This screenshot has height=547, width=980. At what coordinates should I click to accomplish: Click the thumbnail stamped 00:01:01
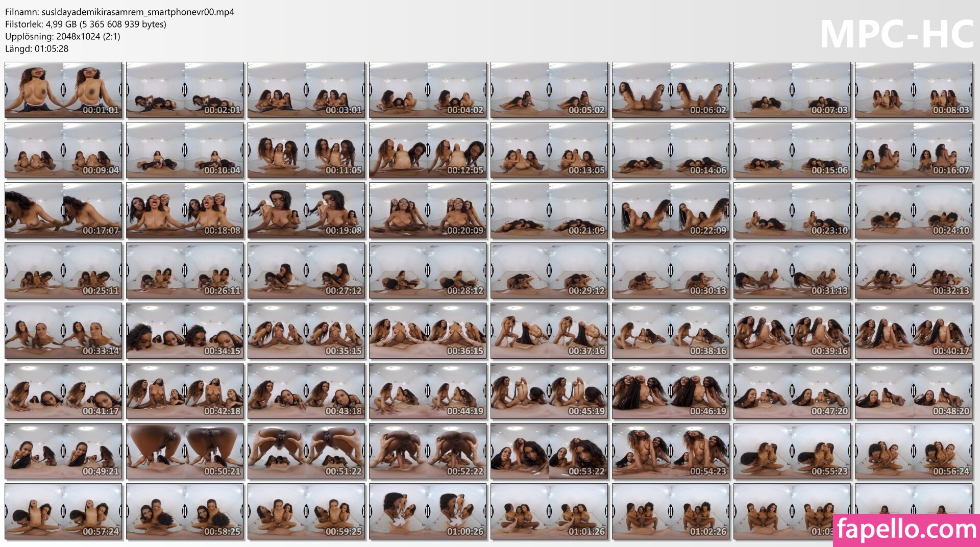63,90
